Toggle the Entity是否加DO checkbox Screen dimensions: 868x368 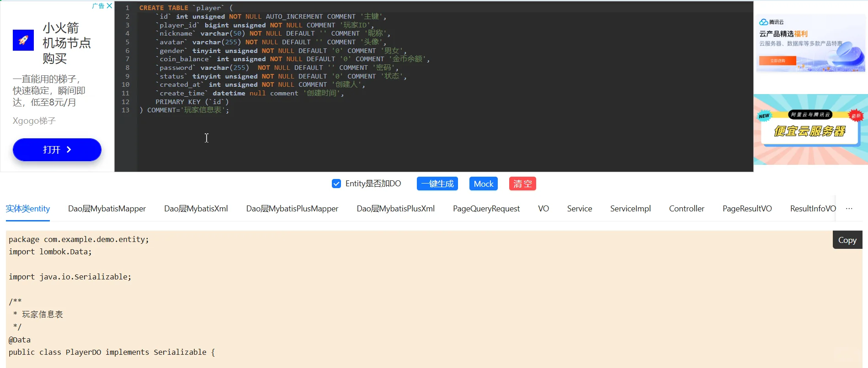(x=336, y=184)
